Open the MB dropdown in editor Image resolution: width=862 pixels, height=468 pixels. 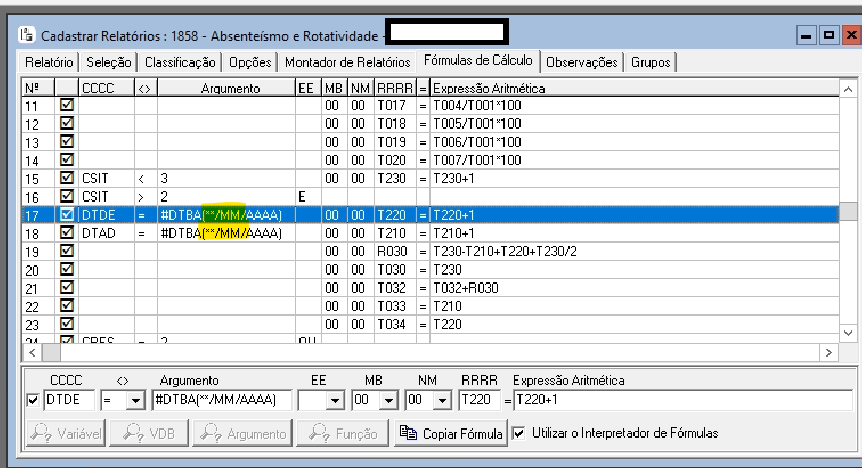(x=389, y=401)
